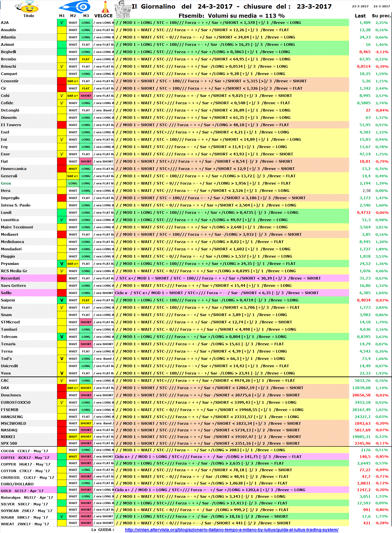Click the VELOCE column header
Image resolution: width=392 pixels, height=533 pixels.
[104, 16]
